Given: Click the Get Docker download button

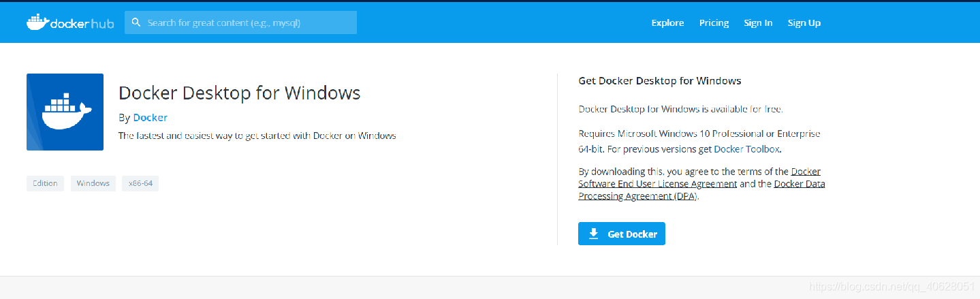Looking at the screenshot, I should [622, 234].
